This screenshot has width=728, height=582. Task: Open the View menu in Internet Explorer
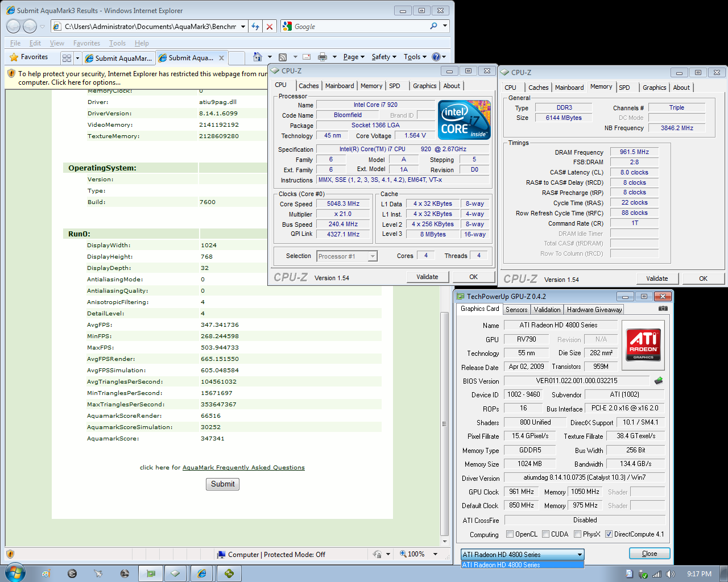(x=57, y=43)
